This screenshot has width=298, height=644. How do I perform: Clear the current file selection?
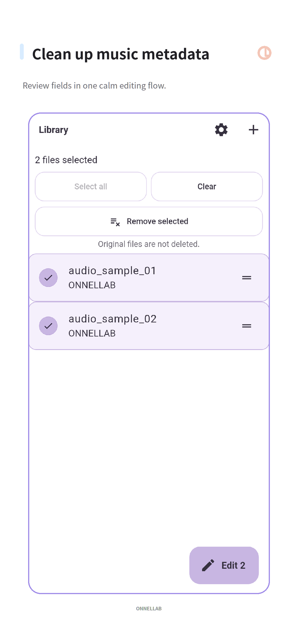point(207,186)
